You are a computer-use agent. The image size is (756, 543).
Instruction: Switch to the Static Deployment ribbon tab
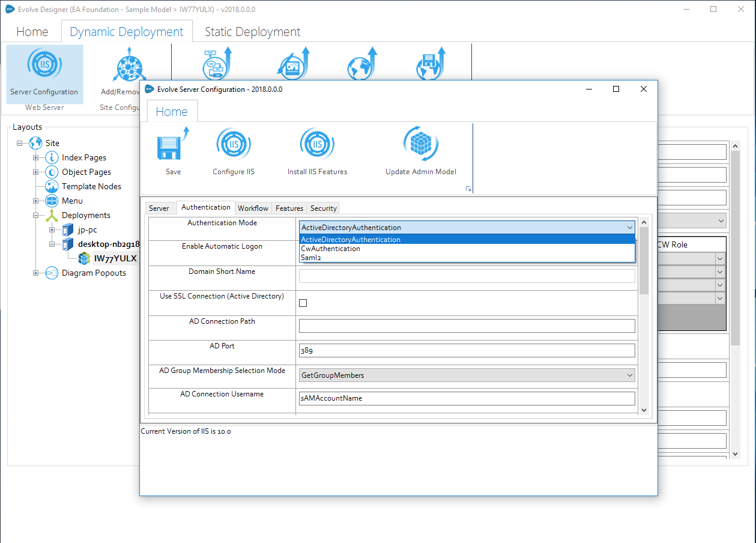click(252, 32)
